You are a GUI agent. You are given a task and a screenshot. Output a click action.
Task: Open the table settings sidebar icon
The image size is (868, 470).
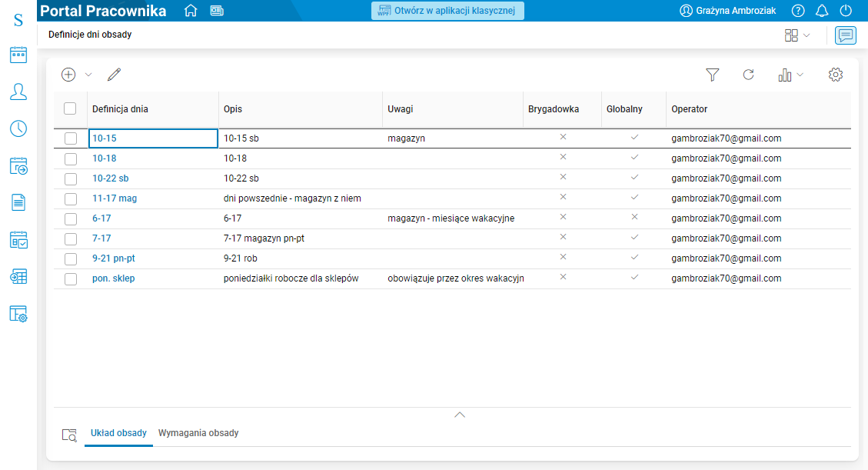pyautogui.click(x=18, y=314)
